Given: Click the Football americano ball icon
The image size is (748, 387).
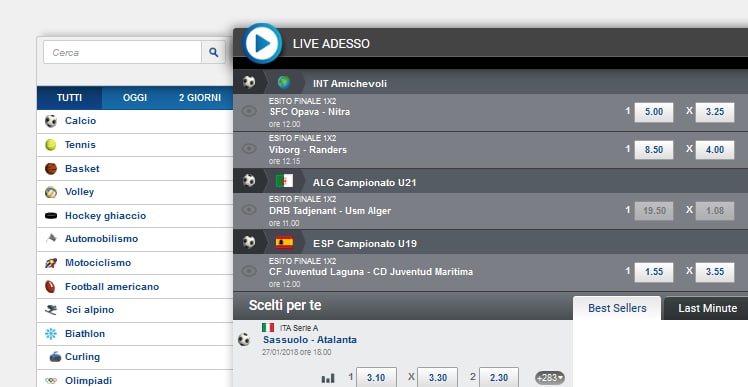Looking at the screenshot, I should [x=51, y=286].
